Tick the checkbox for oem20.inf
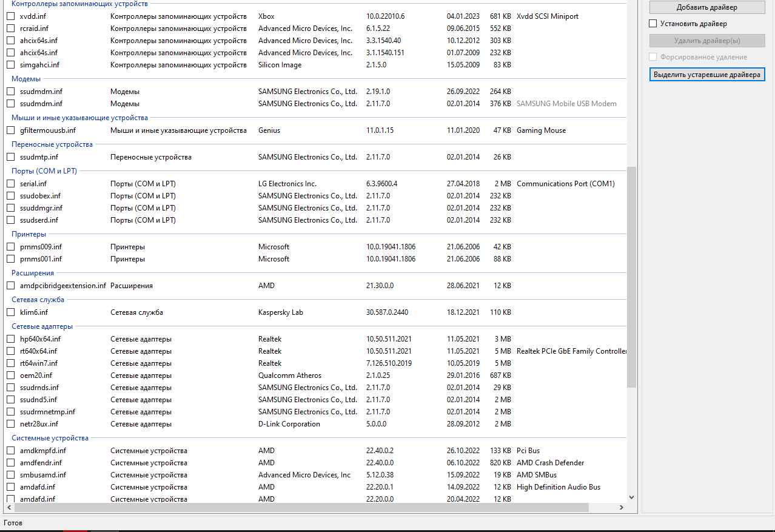 [x=10, y=375]
